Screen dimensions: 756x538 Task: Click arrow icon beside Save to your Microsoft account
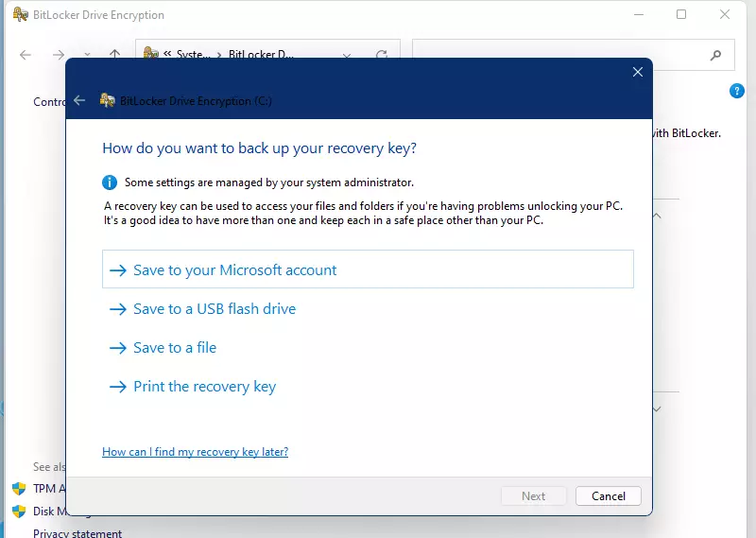[x=117, y=270]
